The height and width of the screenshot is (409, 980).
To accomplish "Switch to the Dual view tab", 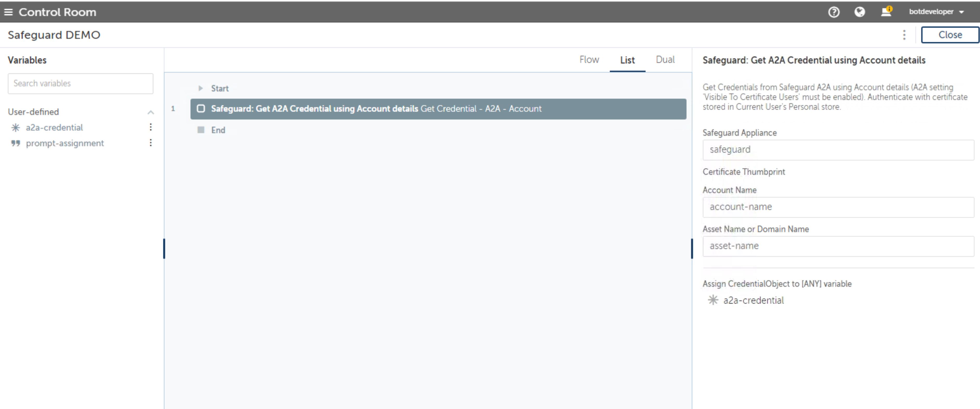I will (x=665, y=60).
